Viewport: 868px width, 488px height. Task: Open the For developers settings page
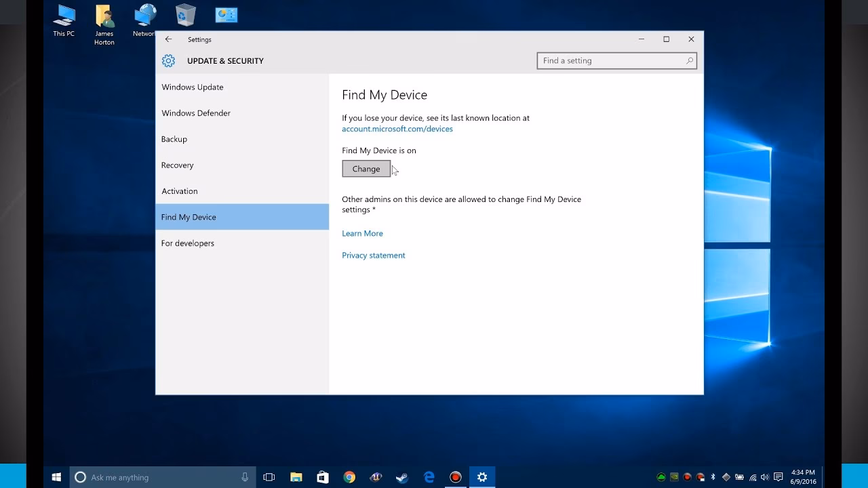coord(187,243)
